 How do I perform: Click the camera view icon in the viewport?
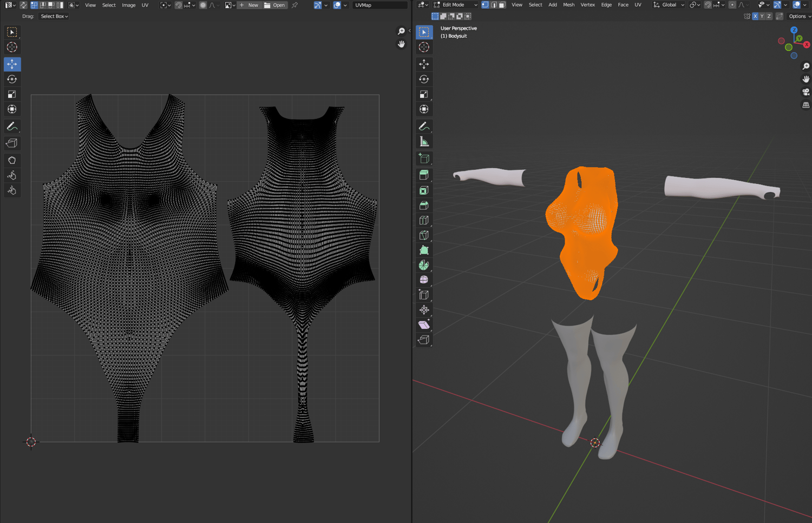[806, 92]
